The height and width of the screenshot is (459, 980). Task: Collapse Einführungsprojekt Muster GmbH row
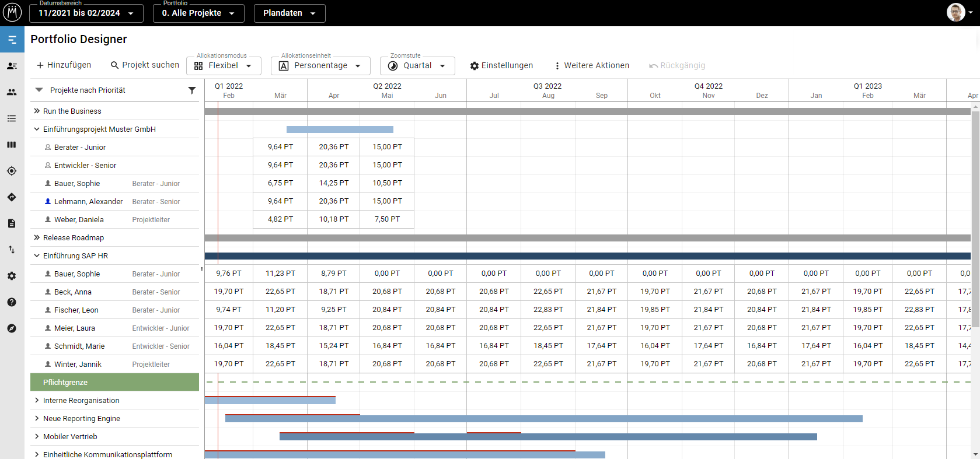pyautogui.click(x=37, y=129)
